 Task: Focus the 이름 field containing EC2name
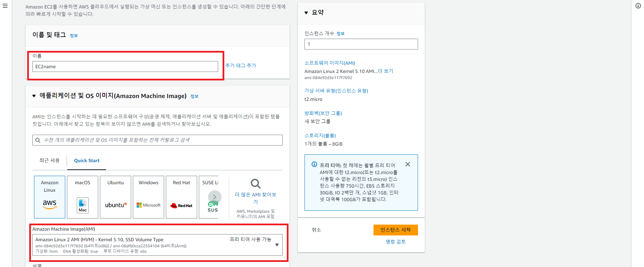tap(125, 66)
